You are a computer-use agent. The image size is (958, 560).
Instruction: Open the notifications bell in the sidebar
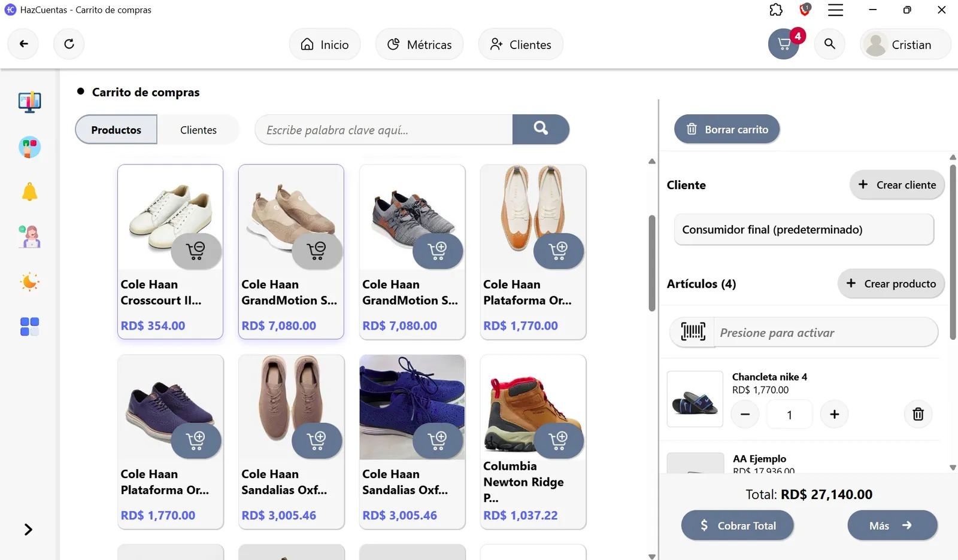[x=29, y=192]
